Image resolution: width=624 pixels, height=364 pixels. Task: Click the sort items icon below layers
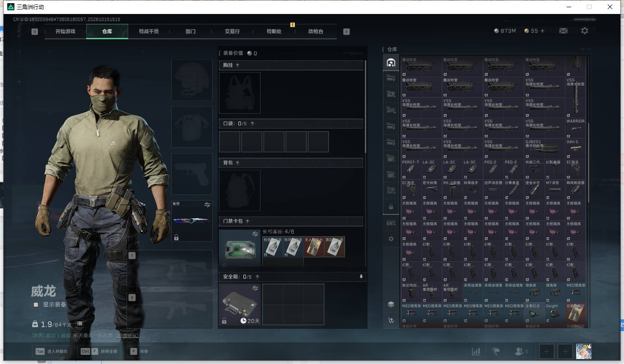click(x=391, y=320)
